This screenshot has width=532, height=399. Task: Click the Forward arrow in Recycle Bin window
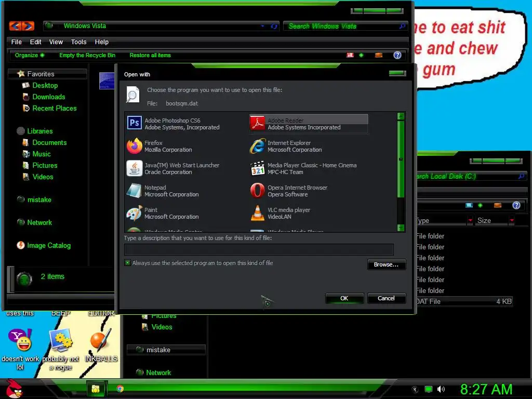point(28,26)
